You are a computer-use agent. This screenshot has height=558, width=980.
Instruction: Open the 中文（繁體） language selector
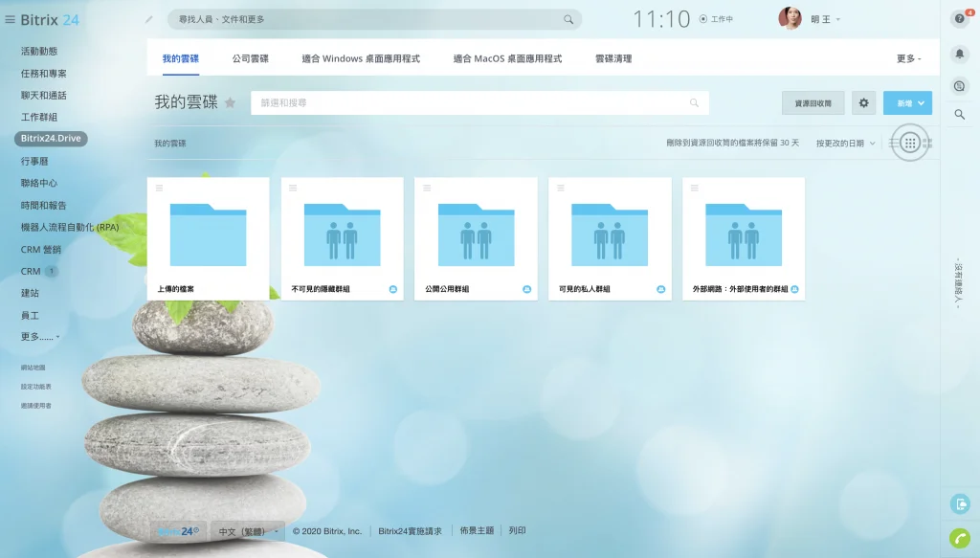[x=247, y=530]
